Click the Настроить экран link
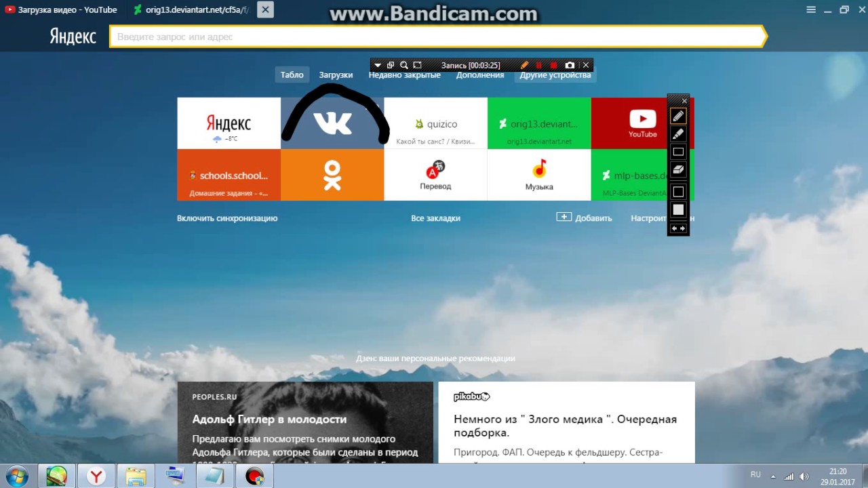This screenshot has width=868, height=488. click(x=663, y=218)
